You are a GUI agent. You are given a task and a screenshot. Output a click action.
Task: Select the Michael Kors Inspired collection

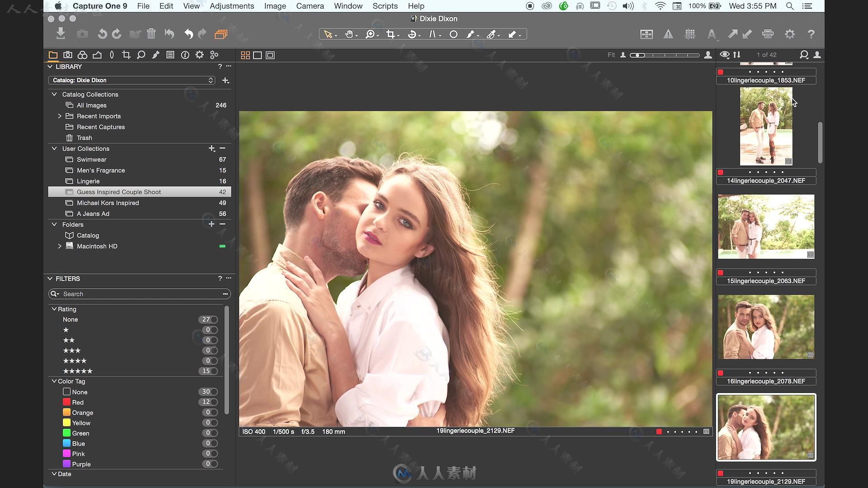coord(140,203)
